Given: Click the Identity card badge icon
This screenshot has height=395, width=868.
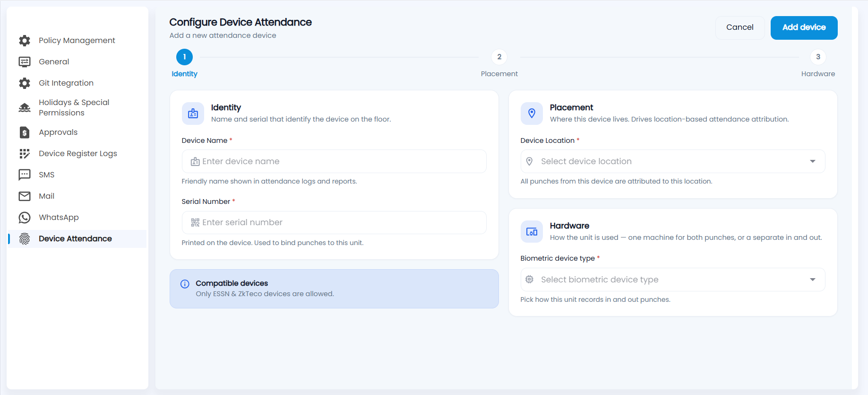Looking at the screenshot, I should [193, 114].
